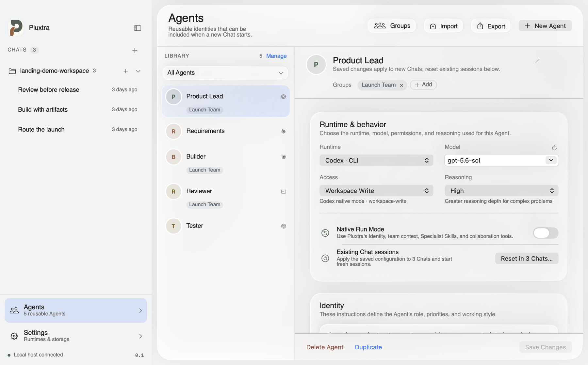This screenshot has height=365, width=588.
Task: Click Duplicate agent link
Action: [368, 347]
